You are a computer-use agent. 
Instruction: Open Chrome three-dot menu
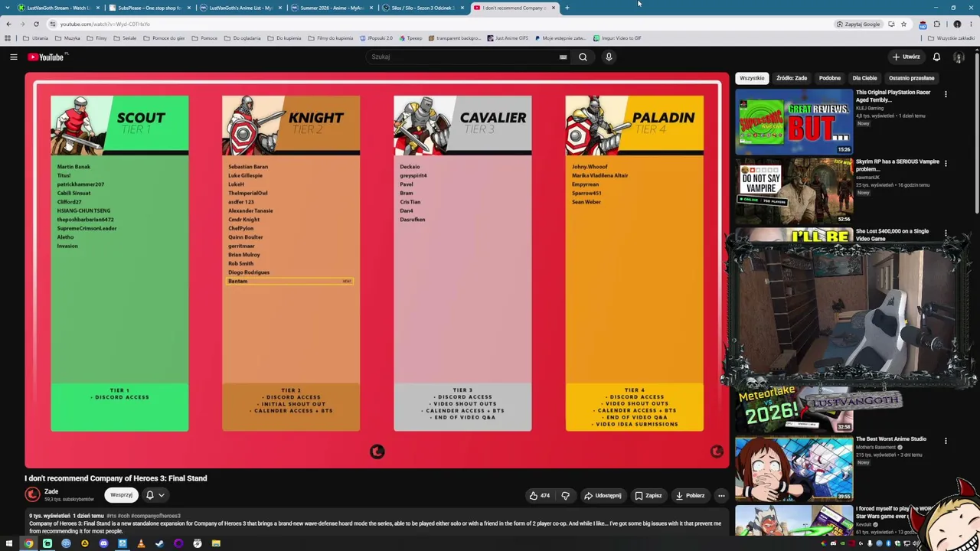pyautogui.click(x=971, y=24)
